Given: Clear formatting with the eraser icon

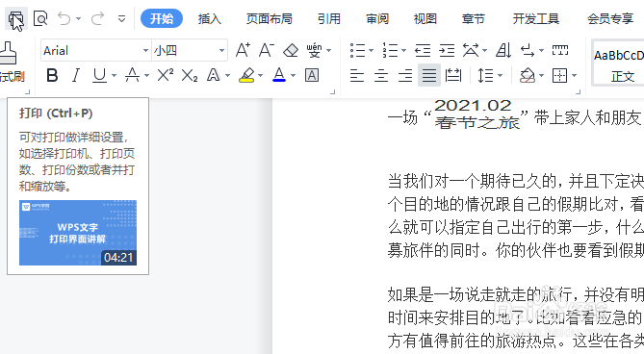Looking at the screenshot, I should [x=291, y=50].
